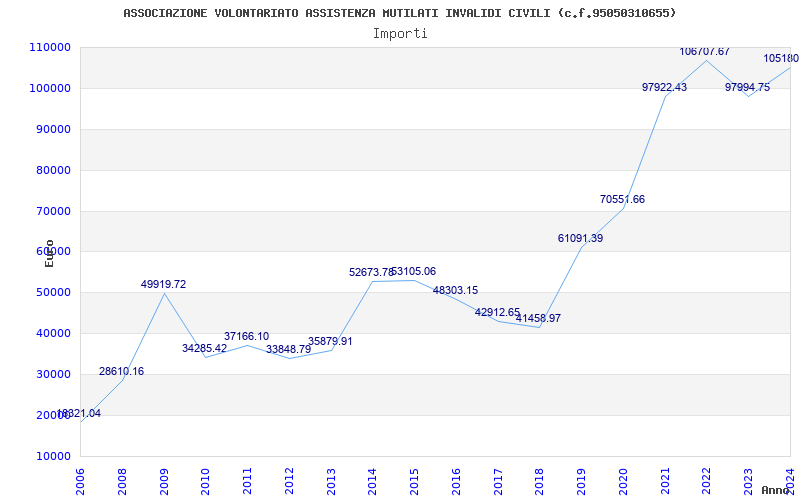Click the x-axis year label 2020
800x500 pixels.
tap(623, 482)
